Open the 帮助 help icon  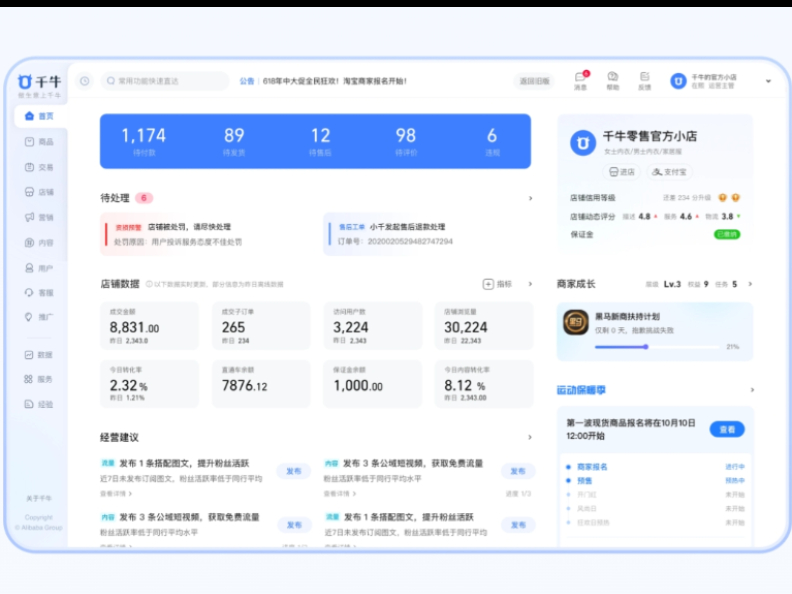(613, 81)
